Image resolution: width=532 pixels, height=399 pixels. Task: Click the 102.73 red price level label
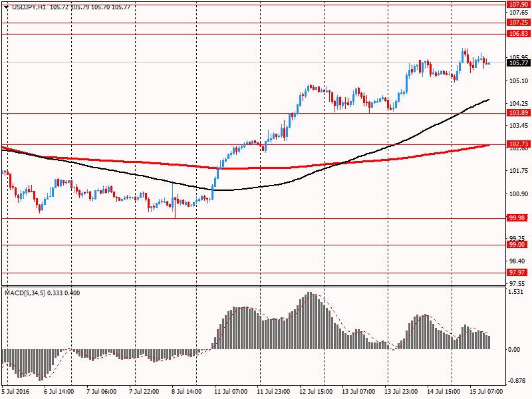coord(518,144)
